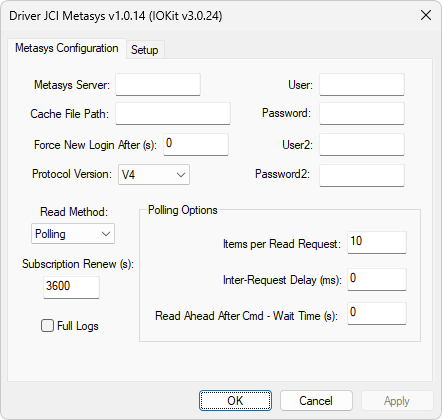Click the Force New Login After field

click(196, 144)
